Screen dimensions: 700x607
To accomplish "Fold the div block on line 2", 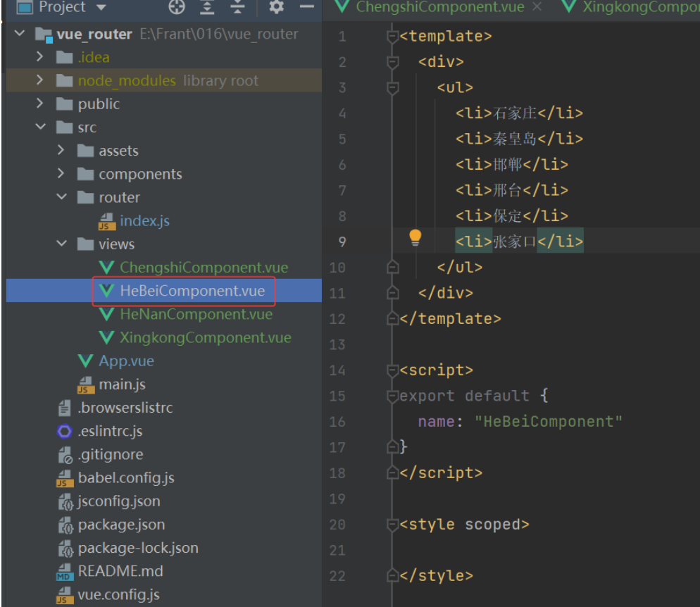I will point(392,62).
